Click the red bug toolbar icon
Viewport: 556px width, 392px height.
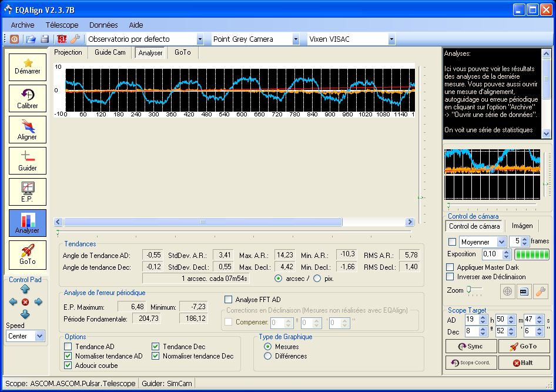pos(62,39)
